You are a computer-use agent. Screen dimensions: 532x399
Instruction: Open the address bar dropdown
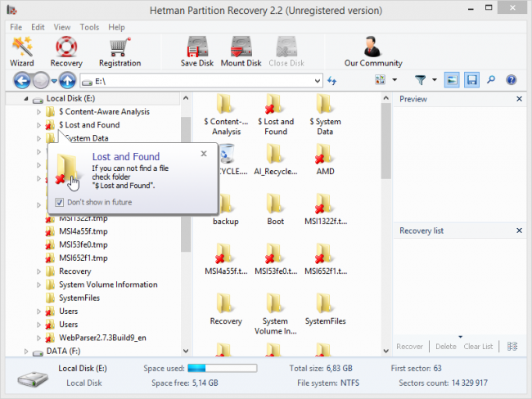[318, 81]
